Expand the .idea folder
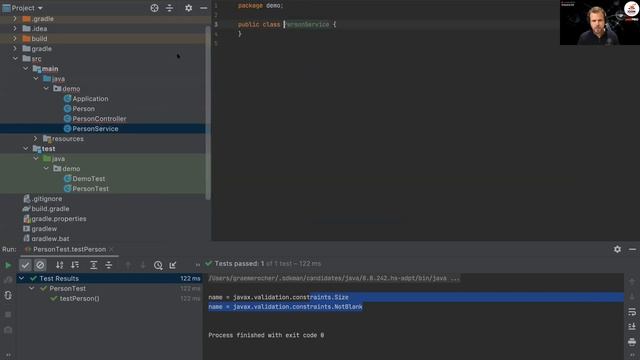The height and width of the screenshot is (360, 640). point(15,29)
